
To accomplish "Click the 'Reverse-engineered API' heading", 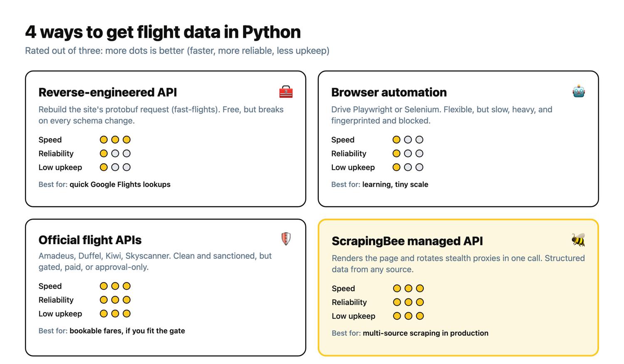I will pyautogui.click(x=108, y=92).
